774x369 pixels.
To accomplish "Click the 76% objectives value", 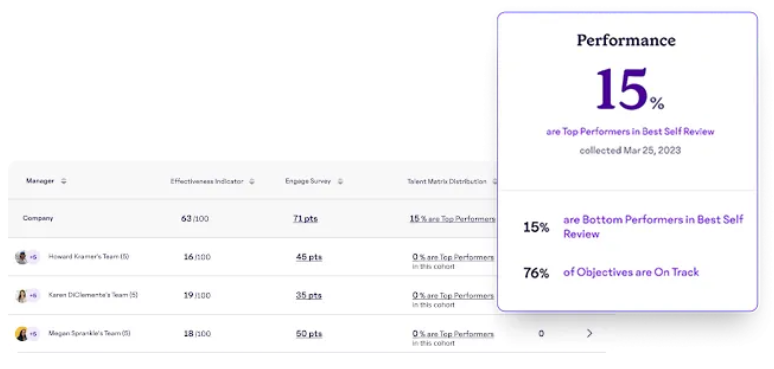I will point(536,273).
